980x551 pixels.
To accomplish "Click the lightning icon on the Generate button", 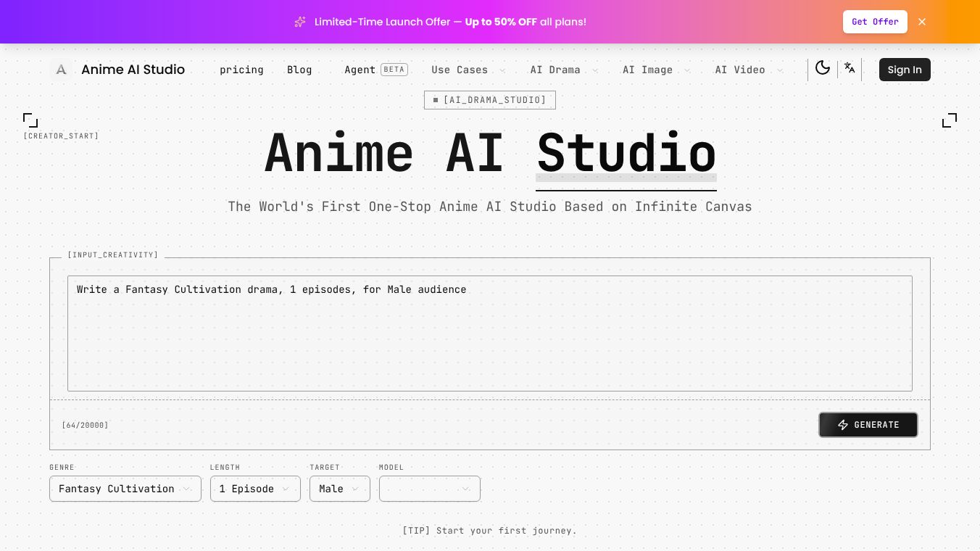I will (843, 425).
